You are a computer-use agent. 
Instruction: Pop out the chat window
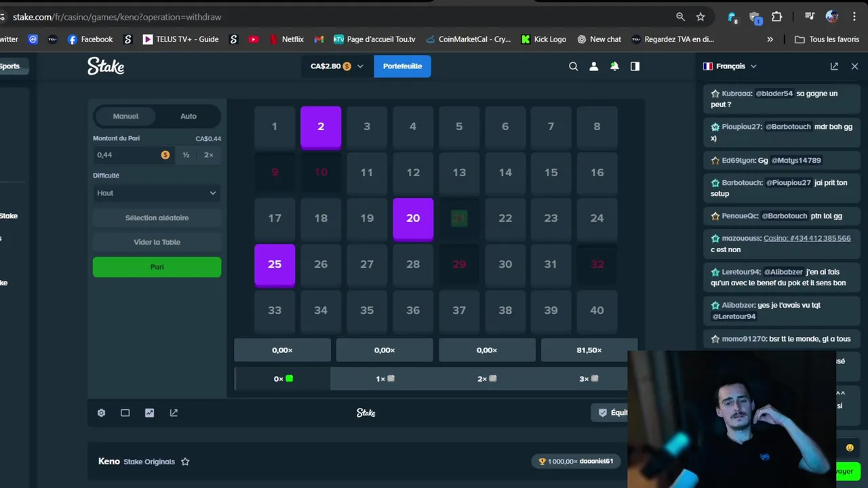point(834,66)
